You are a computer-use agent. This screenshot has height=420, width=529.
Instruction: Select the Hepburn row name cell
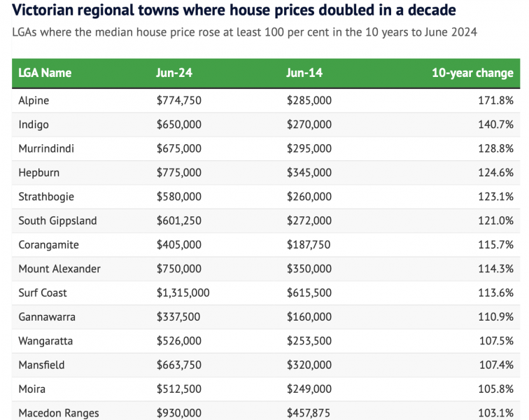[x=38, y=173]
